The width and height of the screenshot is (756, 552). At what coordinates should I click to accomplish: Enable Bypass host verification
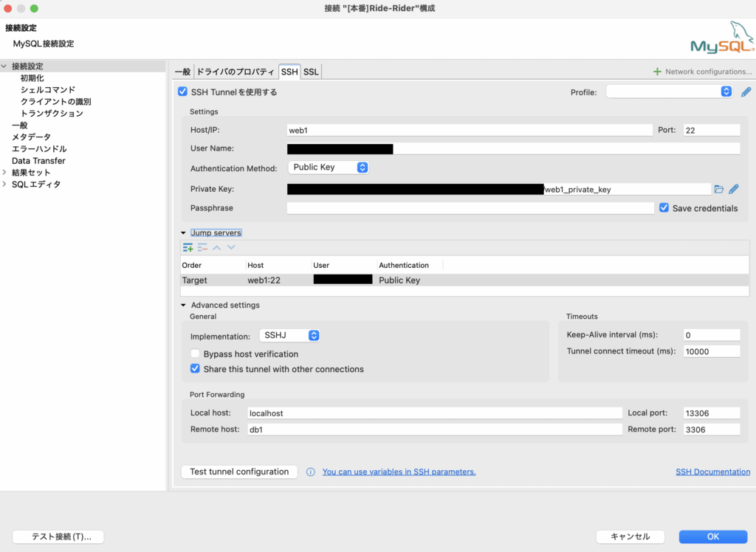point(196,354)
